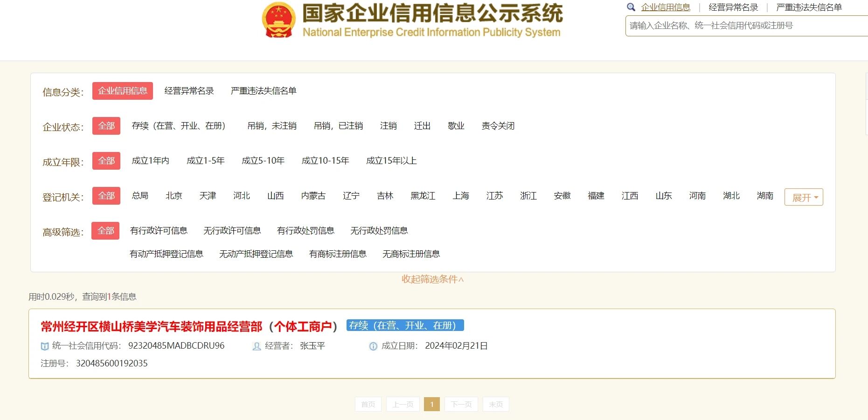Select 全部 in 成立年限 filter
Viewport: 868px width, 420px height.
(106, 161)
